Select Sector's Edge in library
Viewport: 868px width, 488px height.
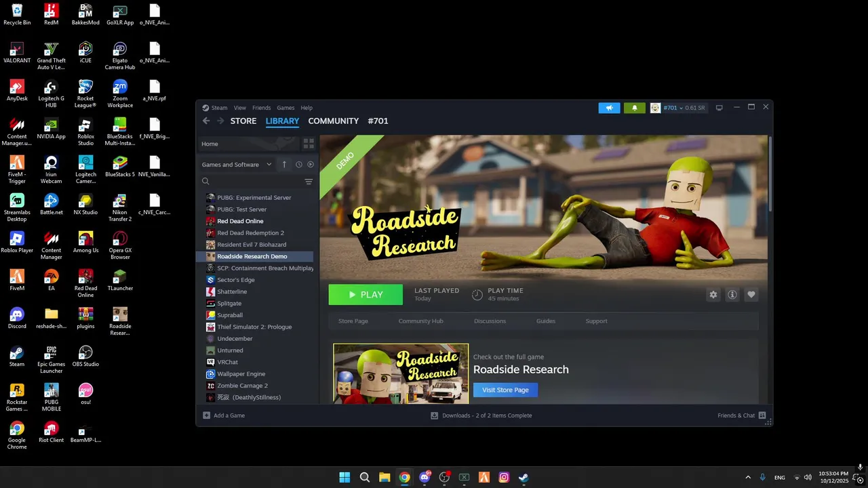tap(236, 280)
